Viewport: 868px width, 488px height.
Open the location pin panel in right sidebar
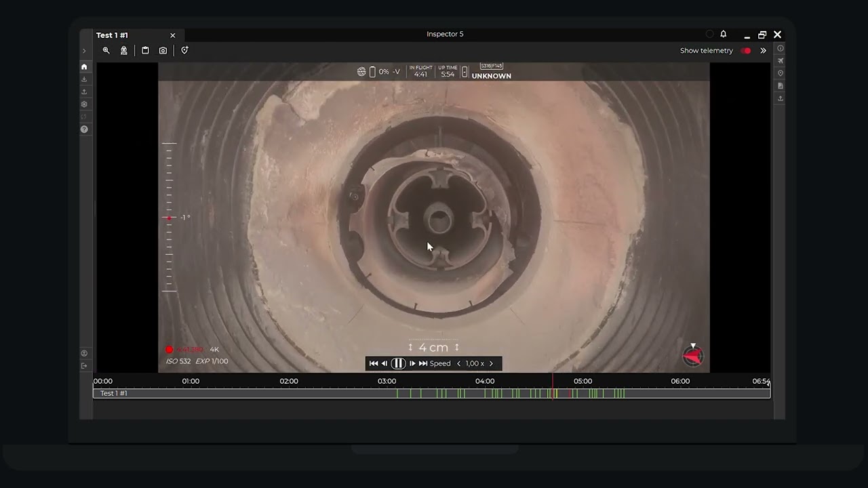point(781,73)
